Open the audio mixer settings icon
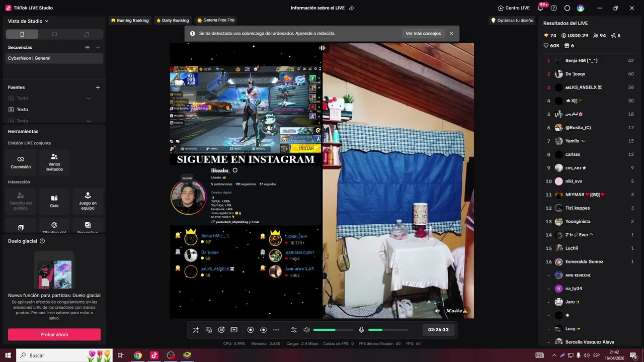644x362 pixels. [x=294, y=330]
